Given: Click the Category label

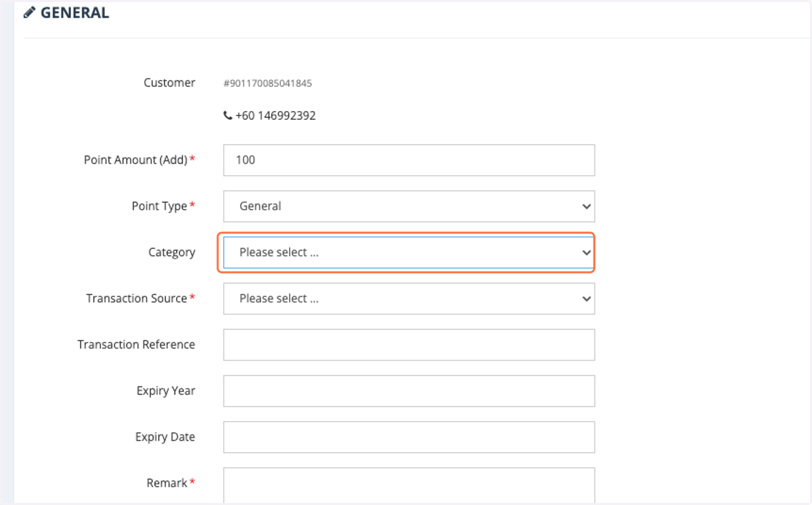Looking at the screenshot, I should pos(172,252).
